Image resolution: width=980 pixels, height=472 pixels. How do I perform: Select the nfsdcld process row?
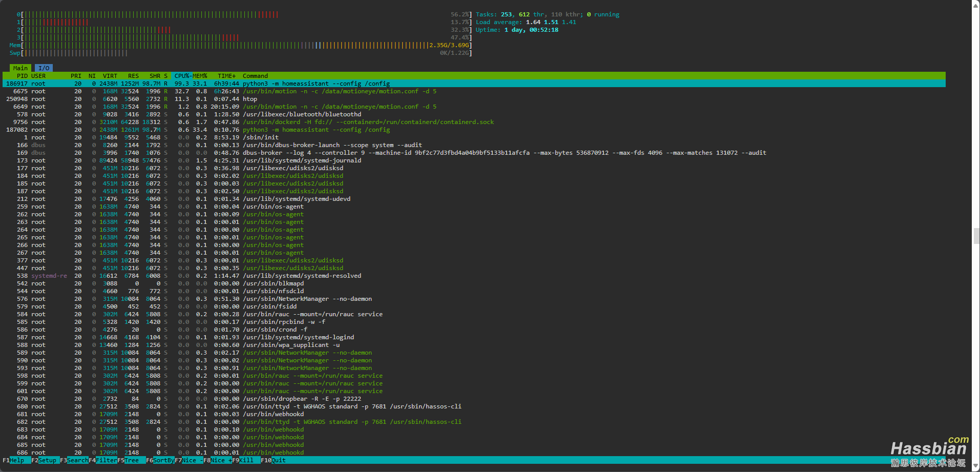click(x=474, y=291)
